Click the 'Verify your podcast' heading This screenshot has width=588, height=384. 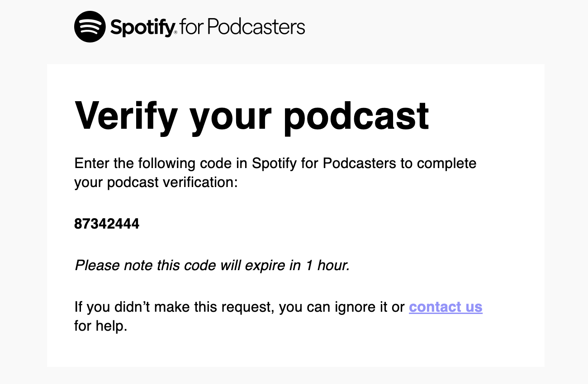point(251,116)
